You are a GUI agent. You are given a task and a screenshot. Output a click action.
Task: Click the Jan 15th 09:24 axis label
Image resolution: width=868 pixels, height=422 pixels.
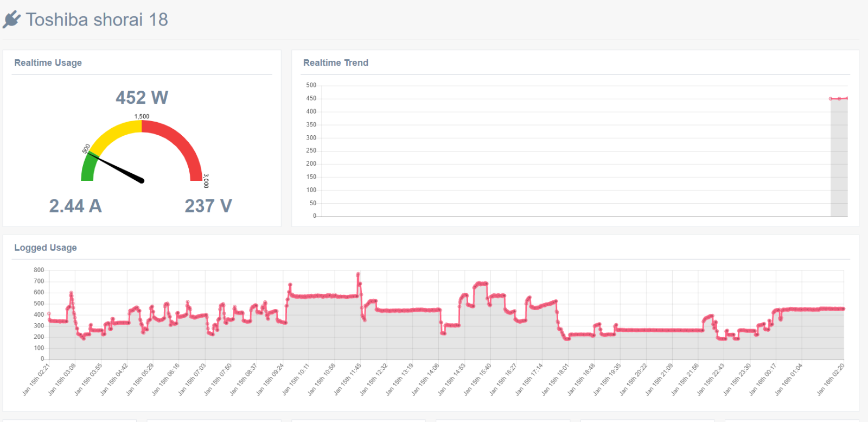270,379
